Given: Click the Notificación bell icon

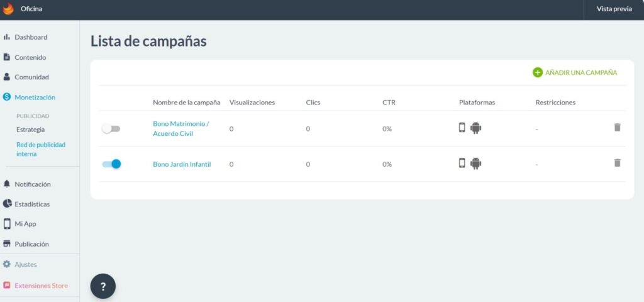Looking at the screenshot, I should (7, 184).
